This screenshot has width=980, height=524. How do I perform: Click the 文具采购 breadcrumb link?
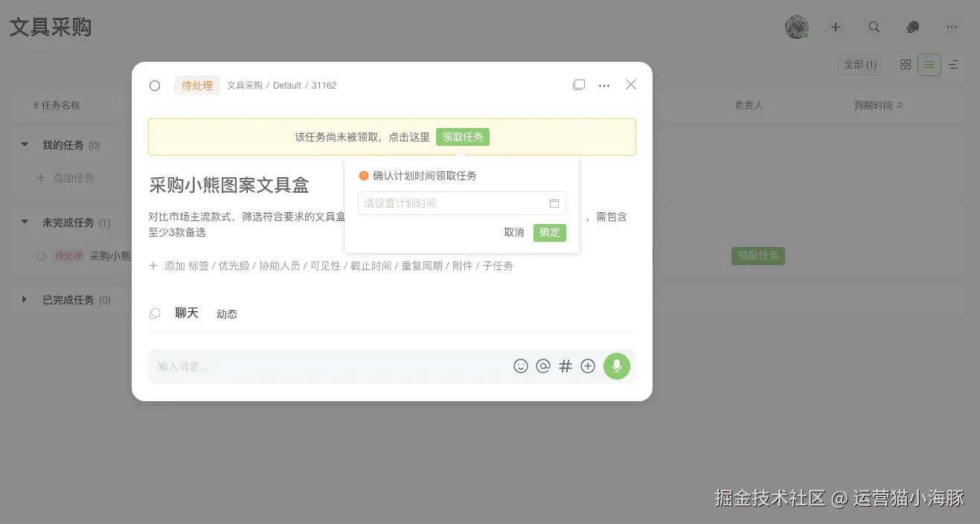pos(245,86)
